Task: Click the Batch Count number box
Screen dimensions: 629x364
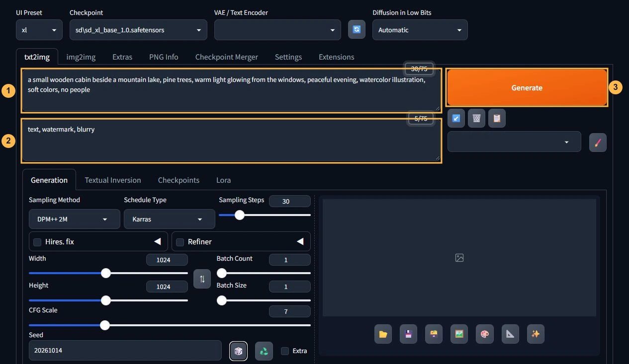Action: pos(290,260)
